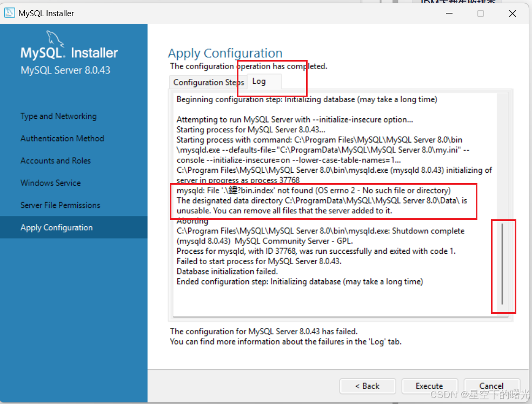This screenshot has height=404, width=532.
Task: Click the log panel scrollbar thumb
Action: tap(503, 265)
